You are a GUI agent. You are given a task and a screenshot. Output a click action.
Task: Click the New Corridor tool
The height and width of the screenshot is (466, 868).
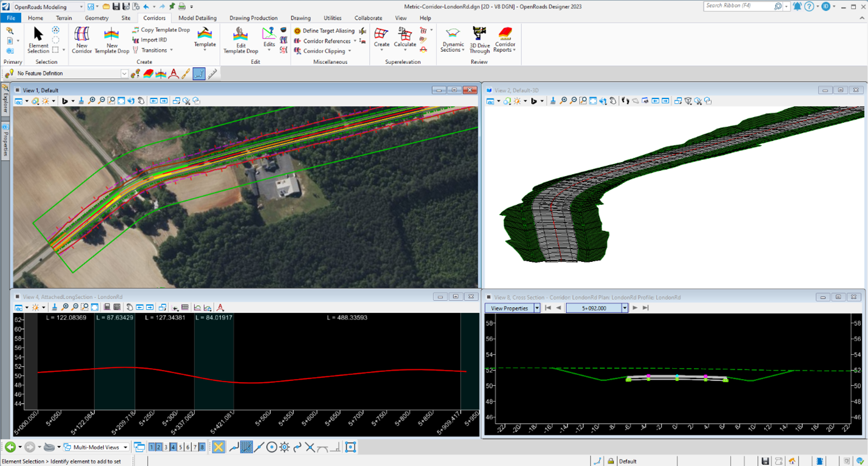tap(81, 40)
